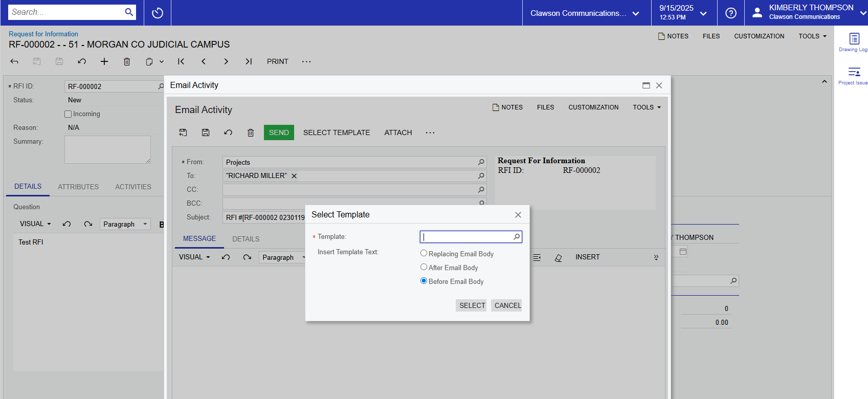The width and height of the screenshot is (868, 399).
Task: Go to the first record using navigation arrow
Action: coord(181,62)
